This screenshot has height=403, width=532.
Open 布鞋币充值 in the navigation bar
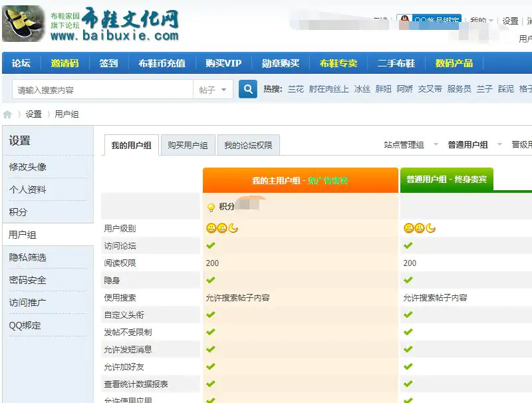click(162, 63)
